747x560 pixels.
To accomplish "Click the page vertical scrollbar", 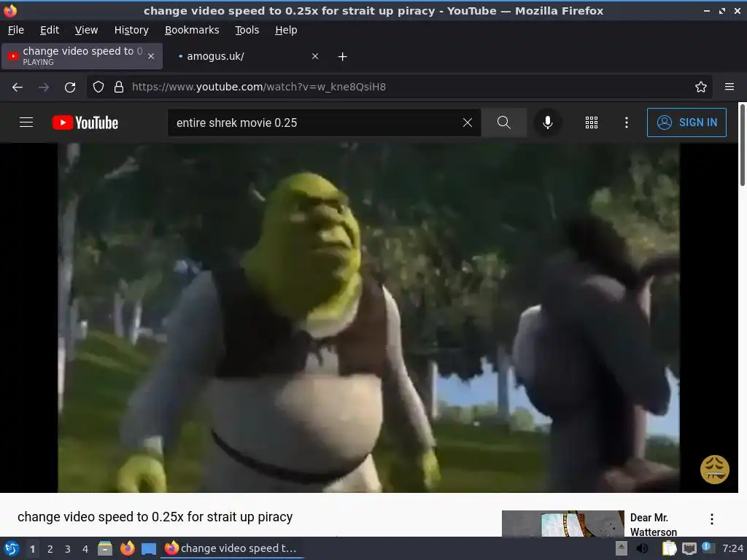I will (742, 145).
